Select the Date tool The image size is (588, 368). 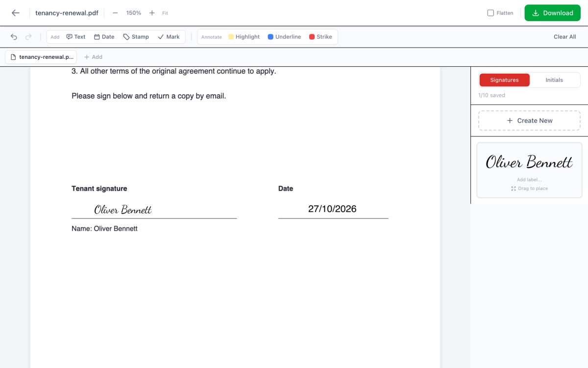pyautogui.click(x=104, y=37)
